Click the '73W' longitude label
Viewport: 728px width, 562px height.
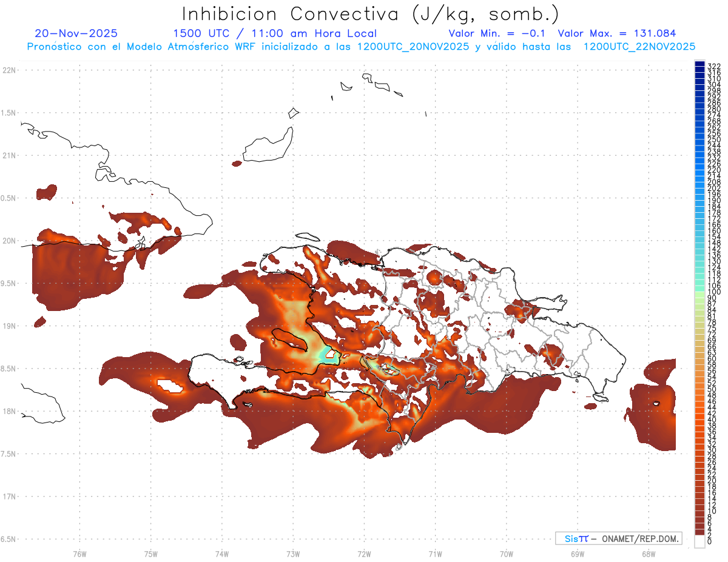click(293, 554)
